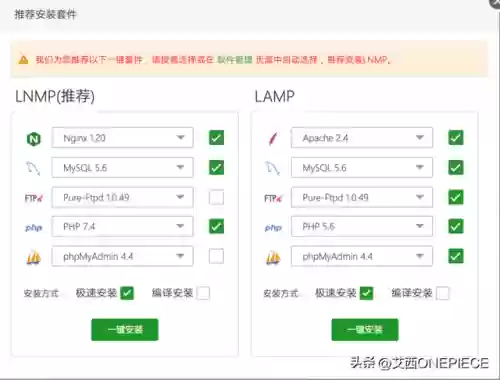
Task: Uncheck the PHP 7.4 checkbox in LNMP
Action: click(216, 226)
